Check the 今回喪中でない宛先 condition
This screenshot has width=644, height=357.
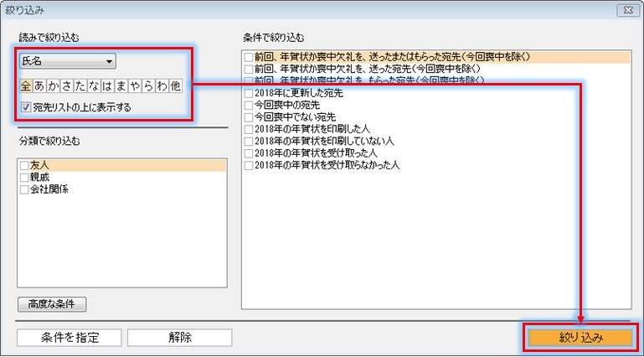click(x=249, y=117)
